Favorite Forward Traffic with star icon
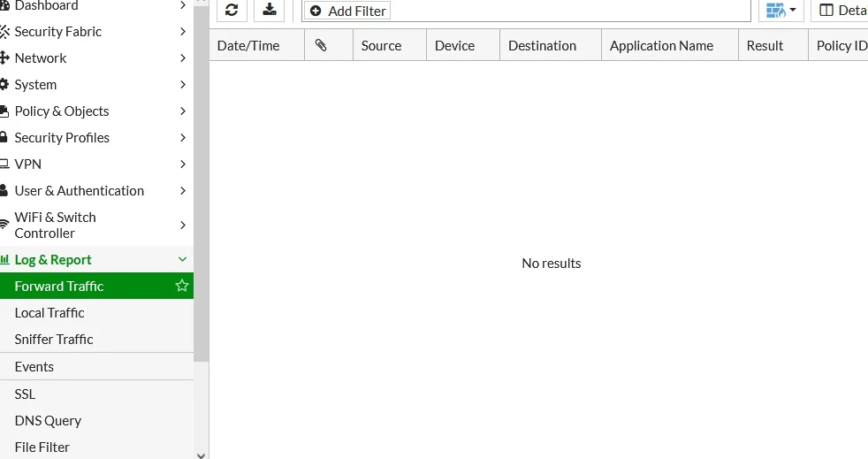The height and width of the screenshot is (459, 868). click(x=181, y=286)
